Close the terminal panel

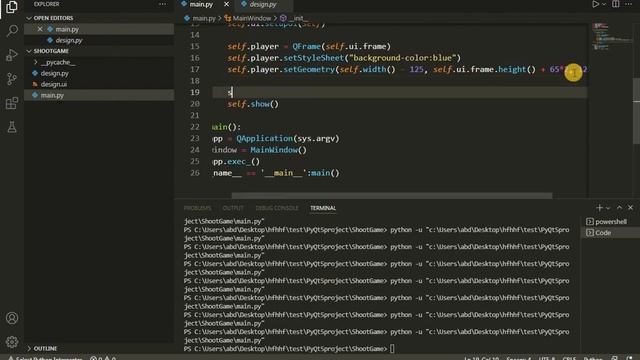[x=631, y=208]
